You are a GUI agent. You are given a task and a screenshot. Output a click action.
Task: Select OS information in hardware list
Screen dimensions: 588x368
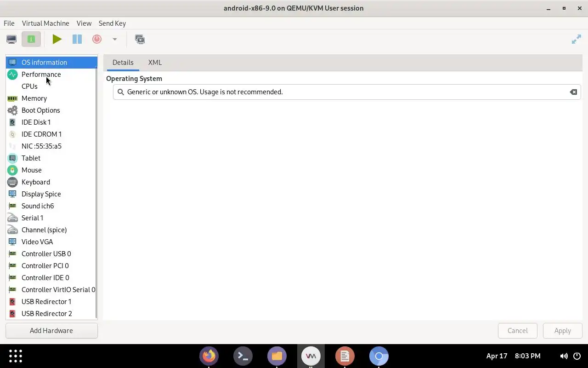(51, 62)
